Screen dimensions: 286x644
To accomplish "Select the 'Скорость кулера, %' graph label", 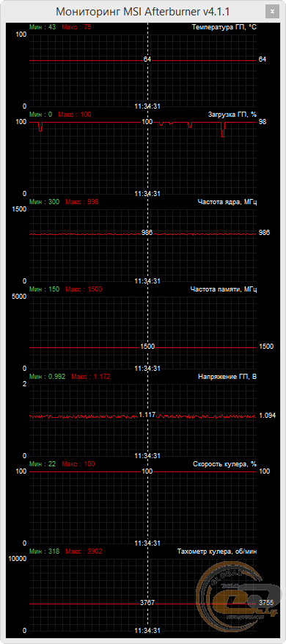I will coord(225,463).
